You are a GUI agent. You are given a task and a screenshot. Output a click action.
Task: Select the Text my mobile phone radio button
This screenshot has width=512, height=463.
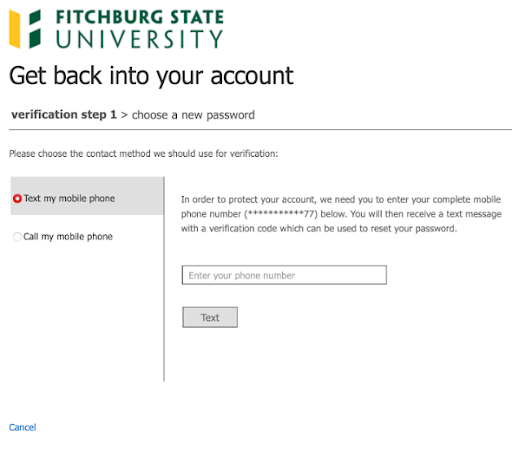(17, 199)
